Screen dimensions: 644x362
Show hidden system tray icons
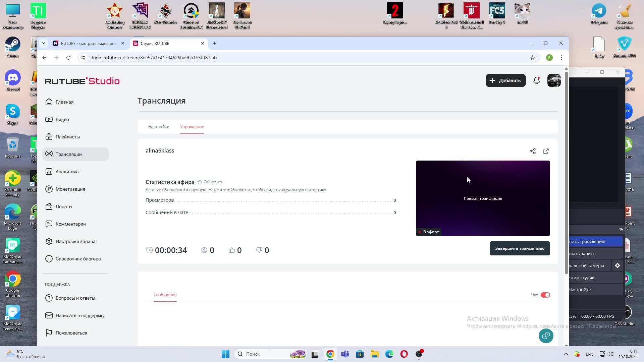pyautogui.click(x=566, y=354)
